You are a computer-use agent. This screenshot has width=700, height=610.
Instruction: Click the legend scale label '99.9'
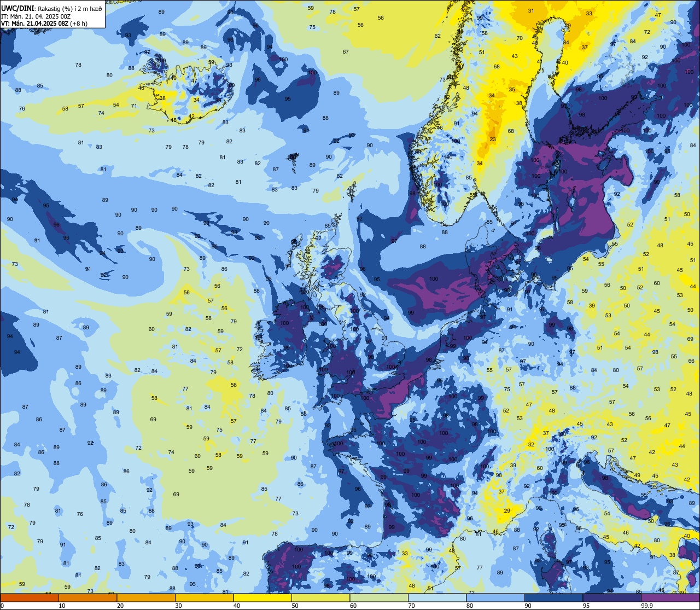click(647, 606)
